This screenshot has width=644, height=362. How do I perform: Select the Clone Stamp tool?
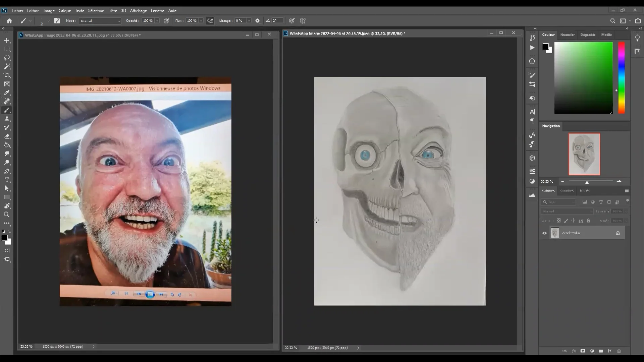7,119
